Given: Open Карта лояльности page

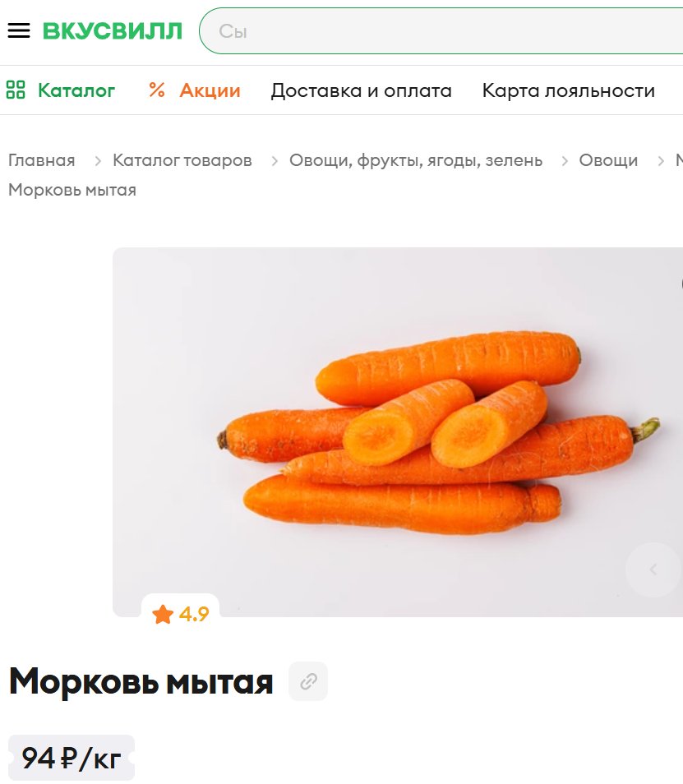Looking at the screenshot, I should pyautogui.click(x=569, y=90).
